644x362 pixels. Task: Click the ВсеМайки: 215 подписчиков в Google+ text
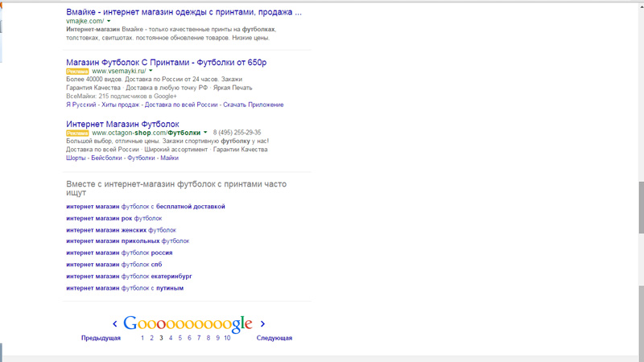(122, 96)
